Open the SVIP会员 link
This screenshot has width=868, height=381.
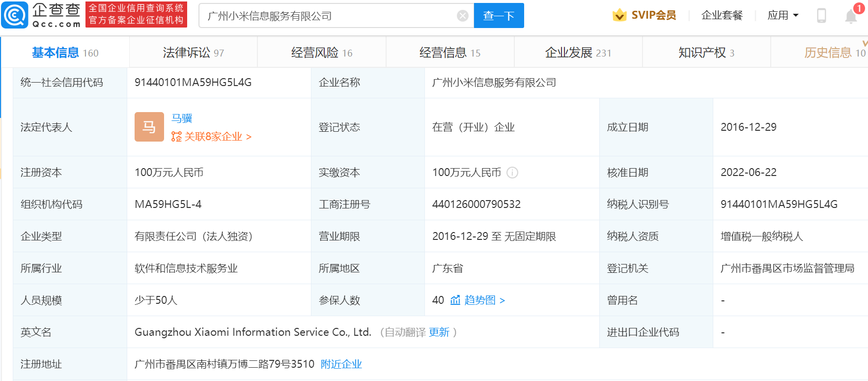[x=653, y=15]
